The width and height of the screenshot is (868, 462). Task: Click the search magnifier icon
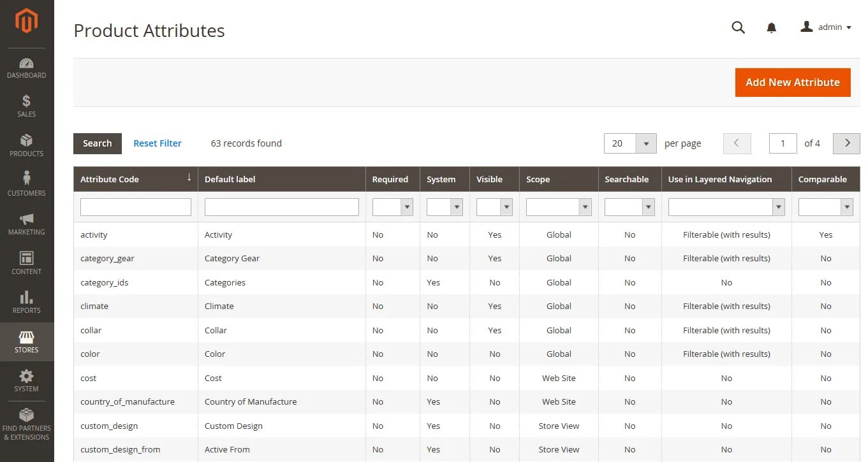pyautogui.click(x=738, y=27)
